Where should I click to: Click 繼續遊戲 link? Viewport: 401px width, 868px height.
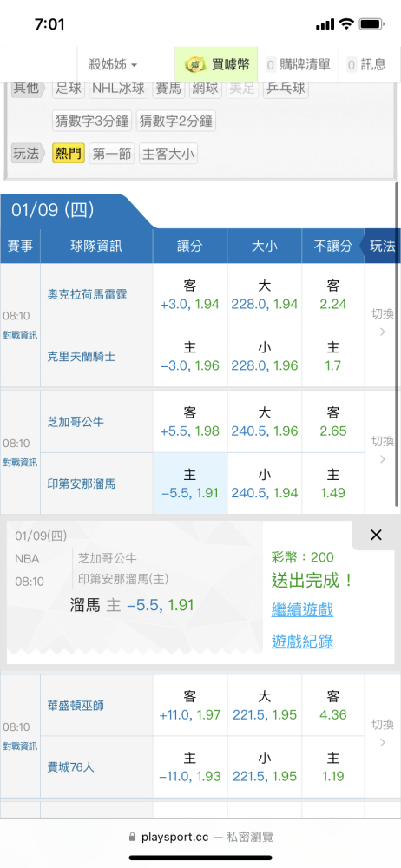click(x=302, y=610)
